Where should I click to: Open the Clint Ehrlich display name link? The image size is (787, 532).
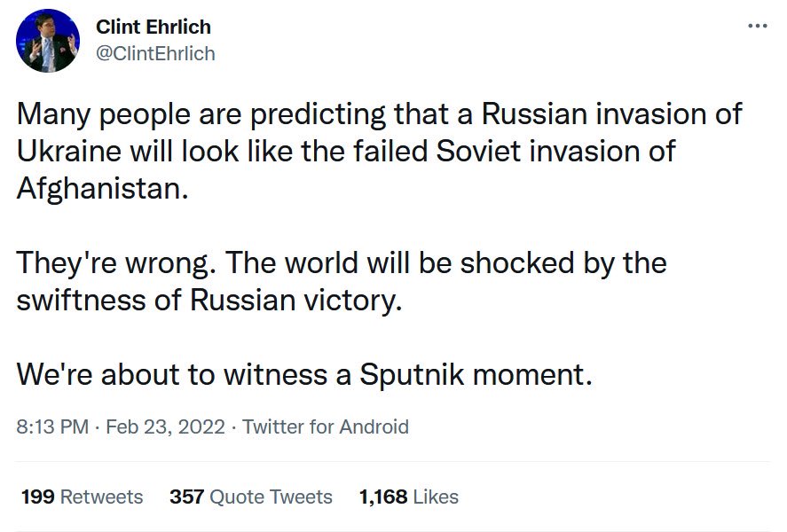coord(153,27)
